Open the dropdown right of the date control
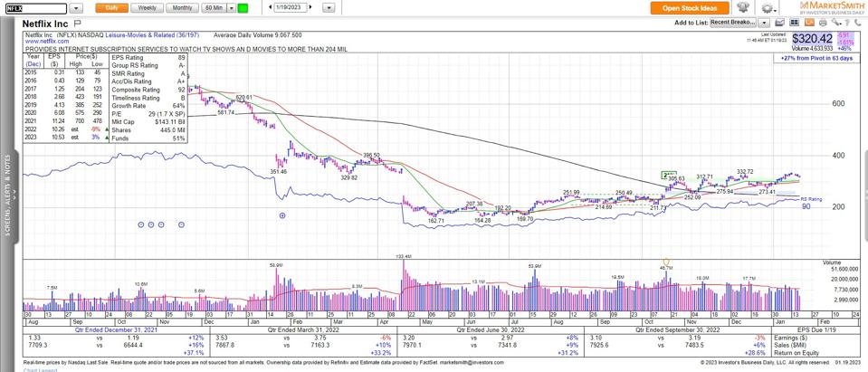 (329, 8)
